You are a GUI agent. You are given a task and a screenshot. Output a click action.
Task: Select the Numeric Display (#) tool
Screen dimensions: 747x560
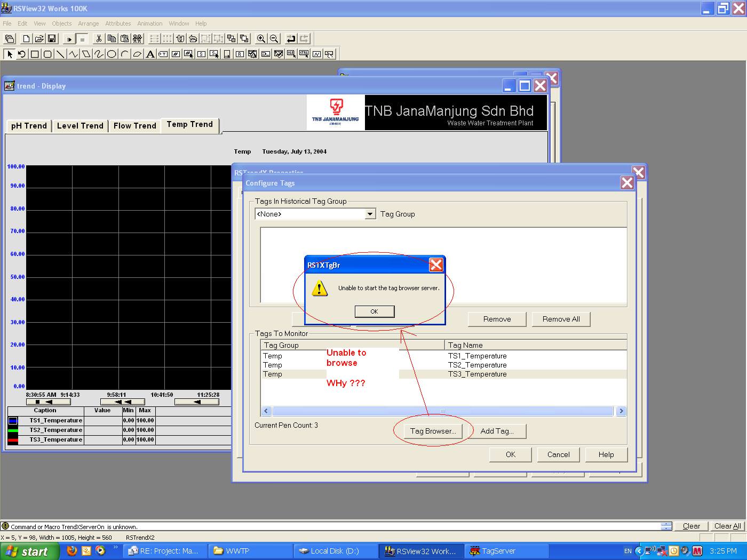click(x=176, y=54)
